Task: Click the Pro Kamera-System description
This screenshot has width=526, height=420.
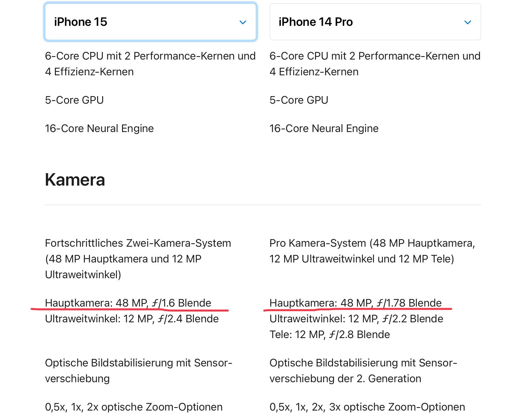Action: tap(372, 251)
